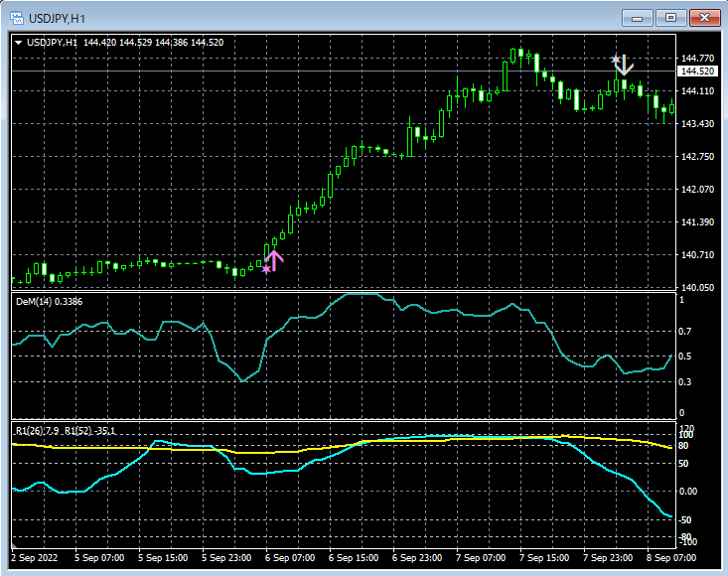The image size is (728, 576).
Task: Maximize the USDJPY,H1 chart window
Action: [x=672, y=17]
